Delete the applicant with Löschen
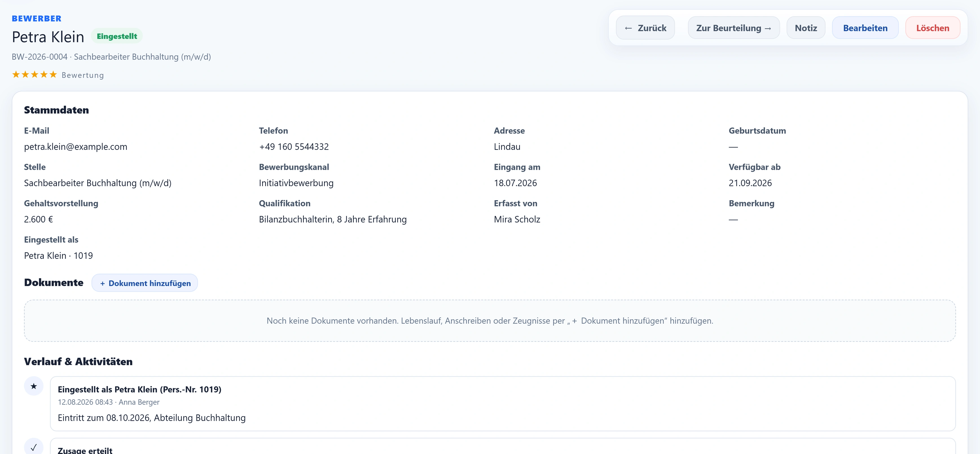The width and height of the screenshot is (980, 454). pos(932,28)
